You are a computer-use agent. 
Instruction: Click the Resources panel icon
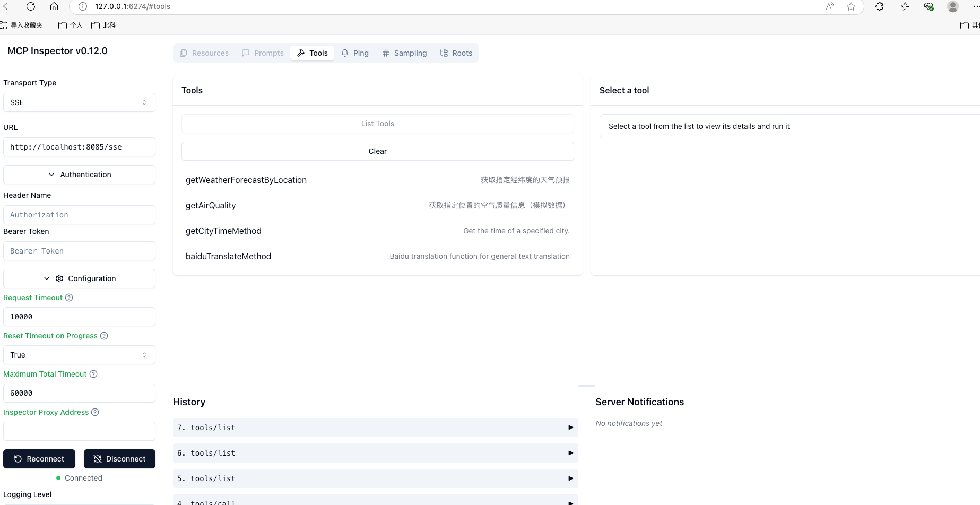[x=183, y=53]
